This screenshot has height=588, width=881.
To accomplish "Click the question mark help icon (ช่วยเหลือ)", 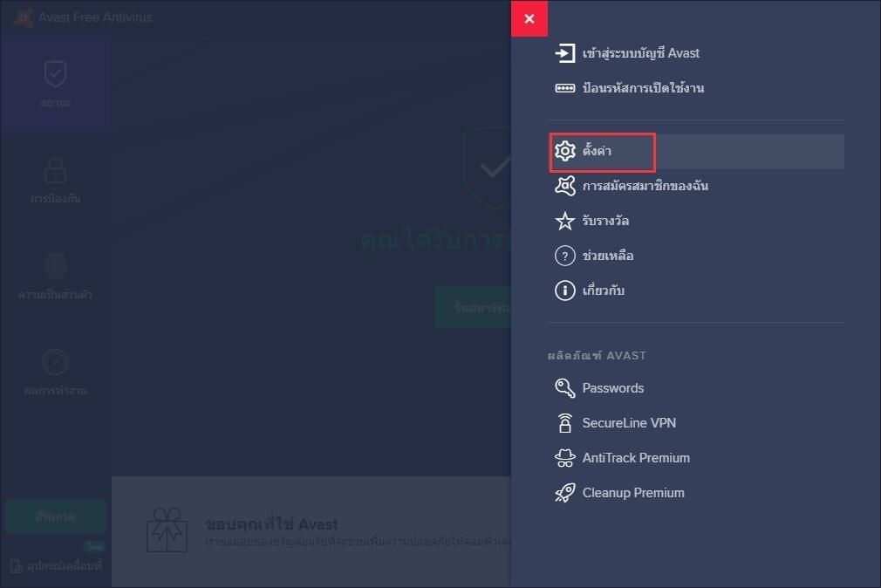I will coord(564,256).
